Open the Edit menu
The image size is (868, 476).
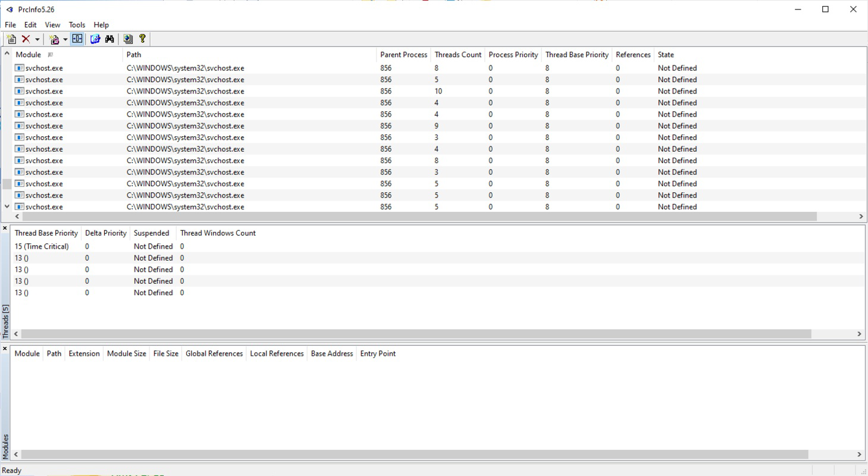[30, 25]
